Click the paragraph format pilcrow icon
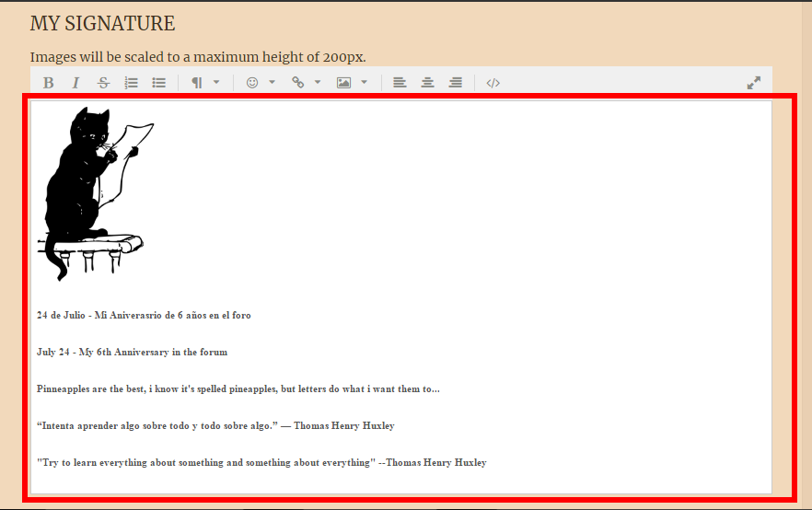Viewport: 812px width, 510px height. click(197, 83)
